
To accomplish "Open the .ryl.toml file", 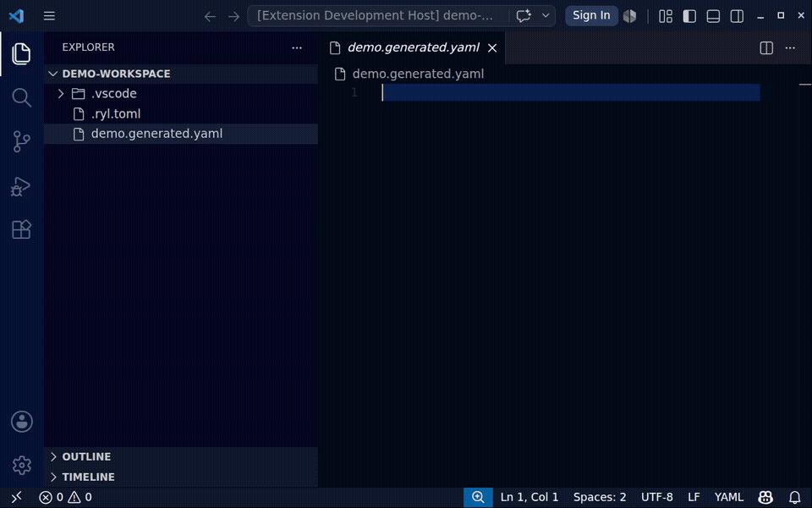I will [x=181, y=113].
